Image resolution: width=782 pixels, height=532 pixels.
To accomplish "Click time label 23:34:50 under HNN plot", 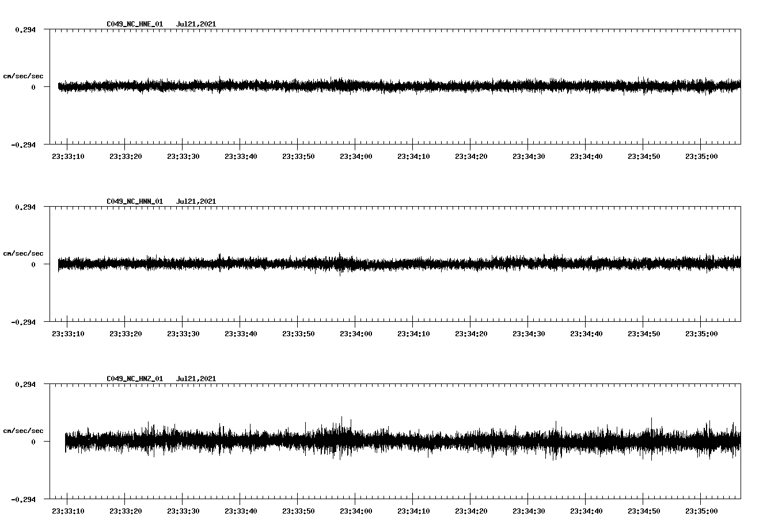I will 644,333.
